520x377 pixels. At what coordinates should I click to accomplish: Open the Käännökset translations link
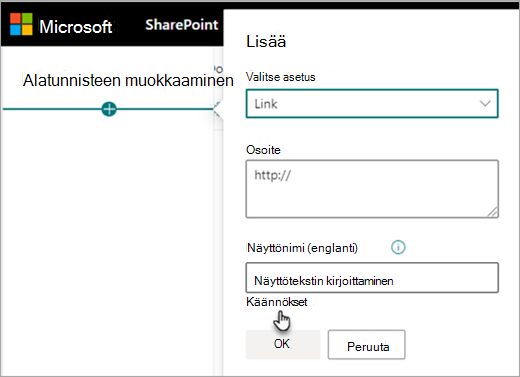tap(277, 302)
